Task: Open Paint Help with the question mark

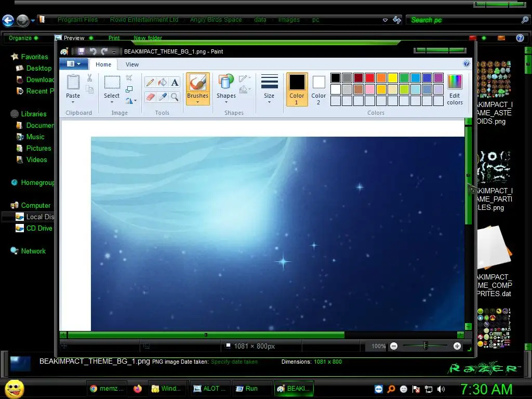Action: [x=467, y=63]
